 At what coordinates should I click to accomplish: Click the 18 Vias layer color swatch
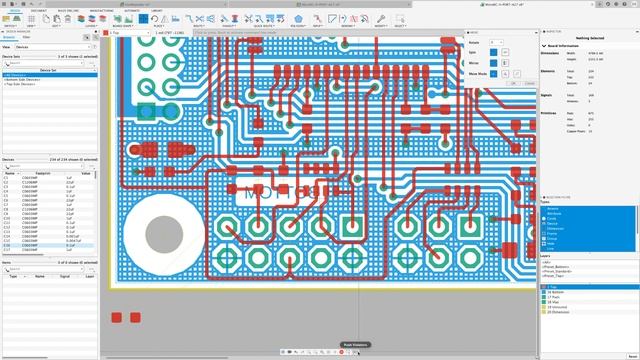pos(543,302)
